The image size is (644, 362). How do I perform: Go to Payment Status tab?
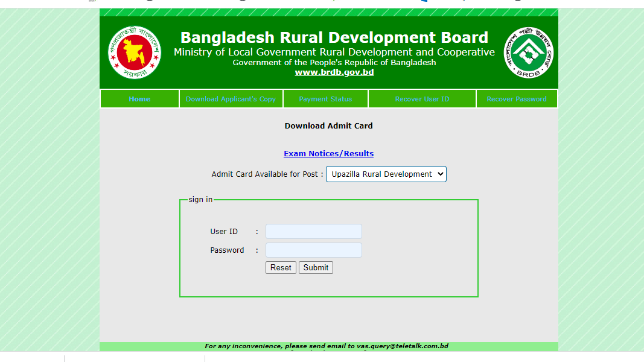[x=325, y=99]
